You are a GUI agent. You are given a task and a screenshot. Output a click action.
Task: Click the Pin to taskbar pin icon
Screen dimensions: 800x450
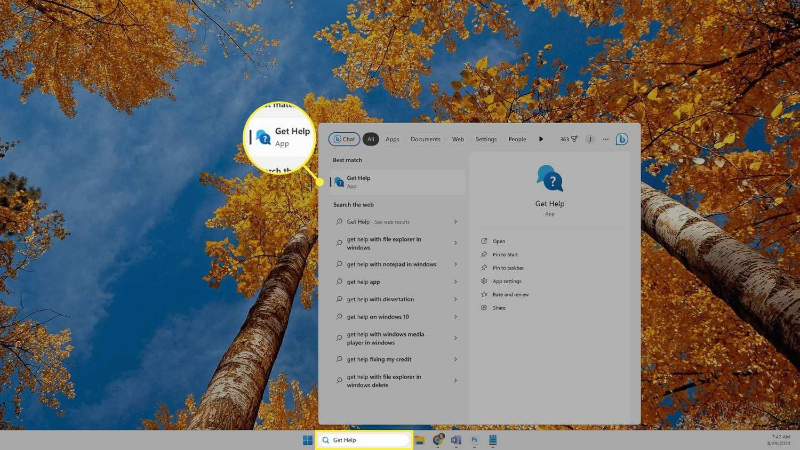click(484, 267)
